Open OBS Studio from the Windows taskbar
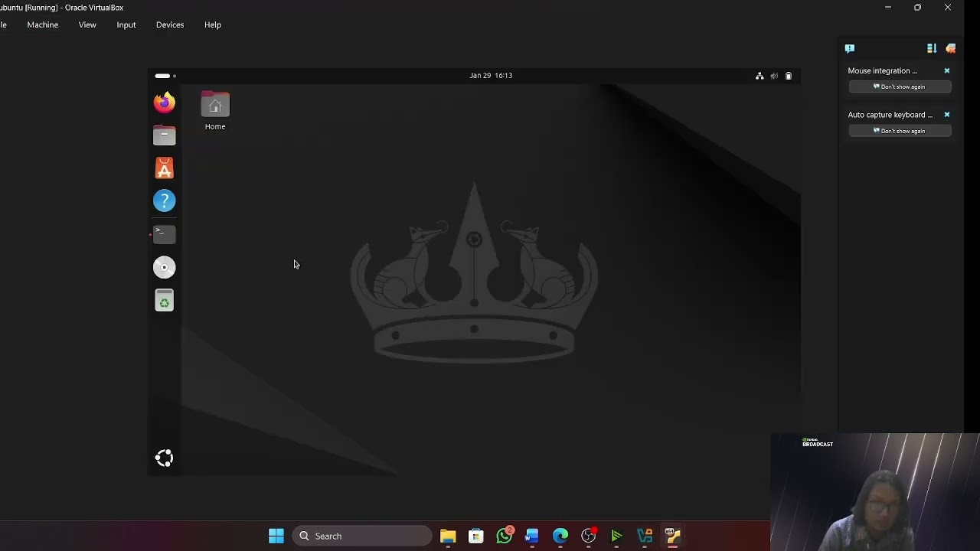Image resolution: width=980 pixels, height=551 pixels. [589, 536]
